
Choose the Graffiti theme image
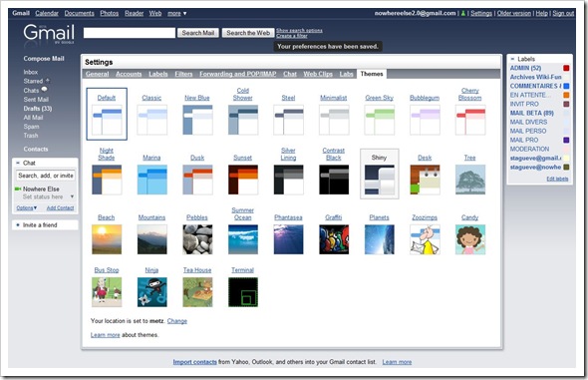point(334,239)
